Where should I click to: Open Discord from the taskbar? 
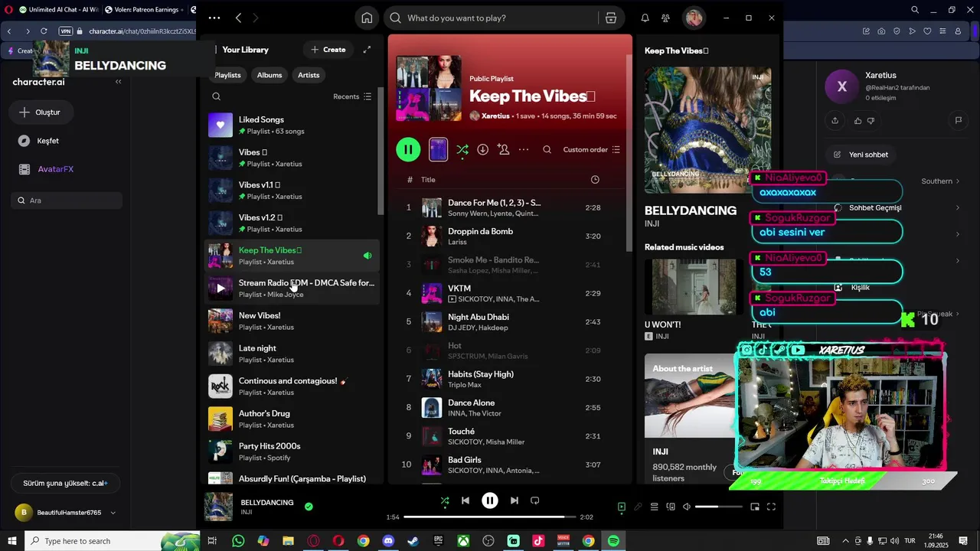388,541
